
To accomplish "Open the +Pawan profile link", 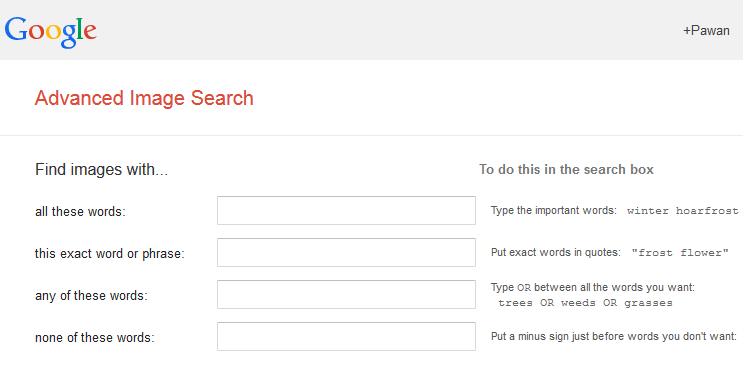I will tap(706, 31).
